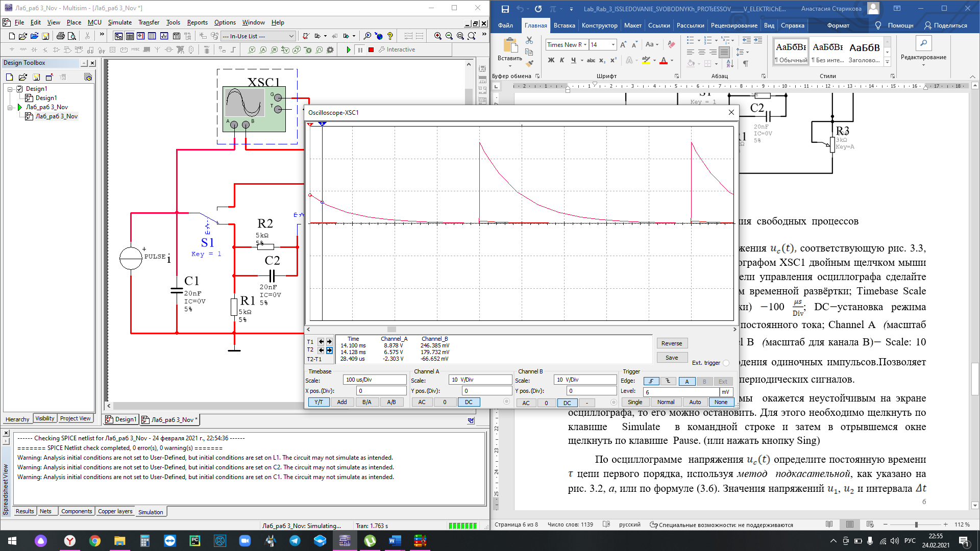Image resolution: width=980 pixels, height=551 pixels.
Task: Select trigger source A
Action: click(687, 382)
